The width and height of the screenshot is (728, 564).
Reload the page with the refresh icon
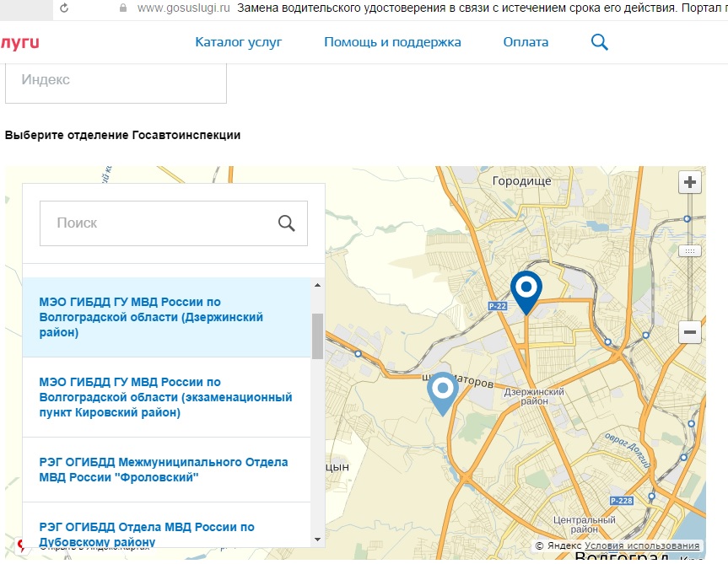point(64,8)
